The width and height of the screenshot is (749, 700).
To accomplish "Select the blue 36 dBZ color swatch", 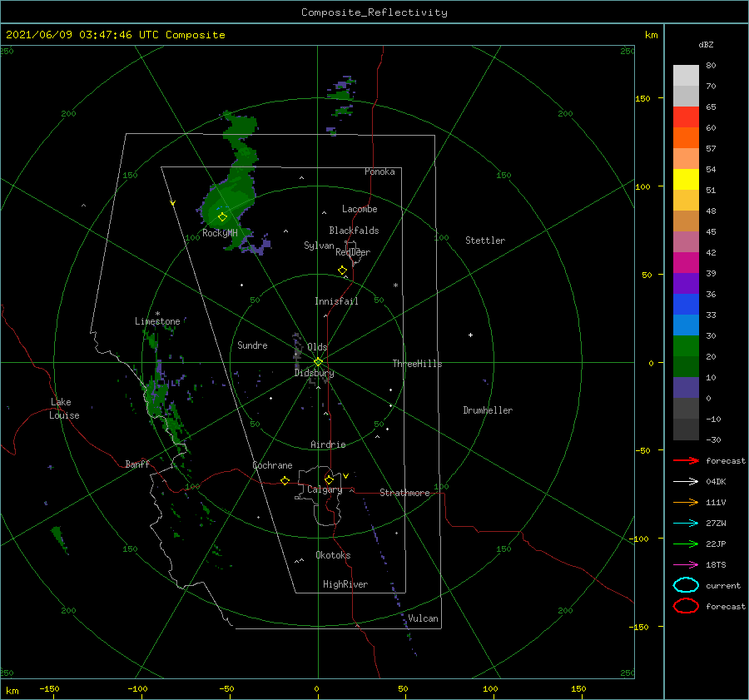I will pyautogui.click(x=686, y=304).
